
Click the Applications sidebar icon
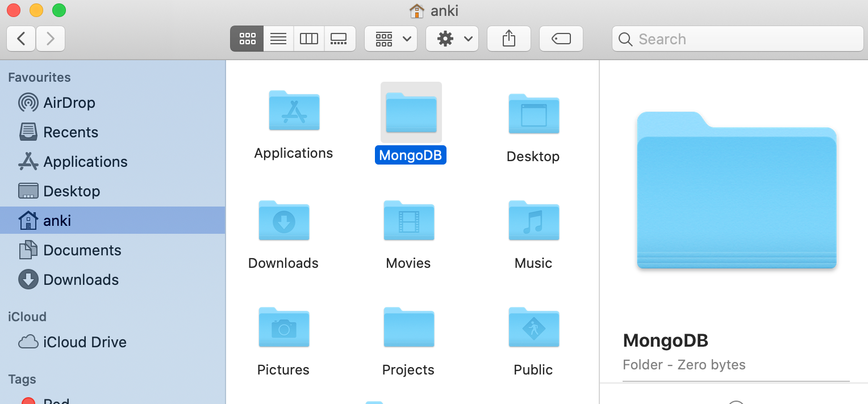tap(28, 162)
